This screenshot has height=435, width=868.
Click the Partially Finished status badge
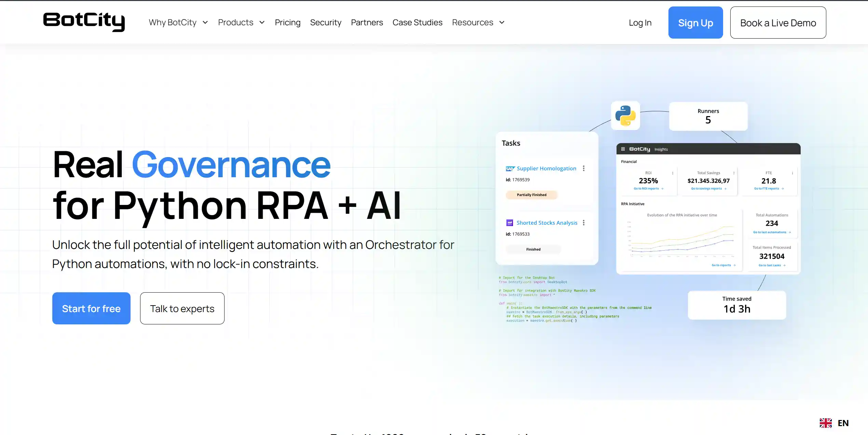point(531,195)
